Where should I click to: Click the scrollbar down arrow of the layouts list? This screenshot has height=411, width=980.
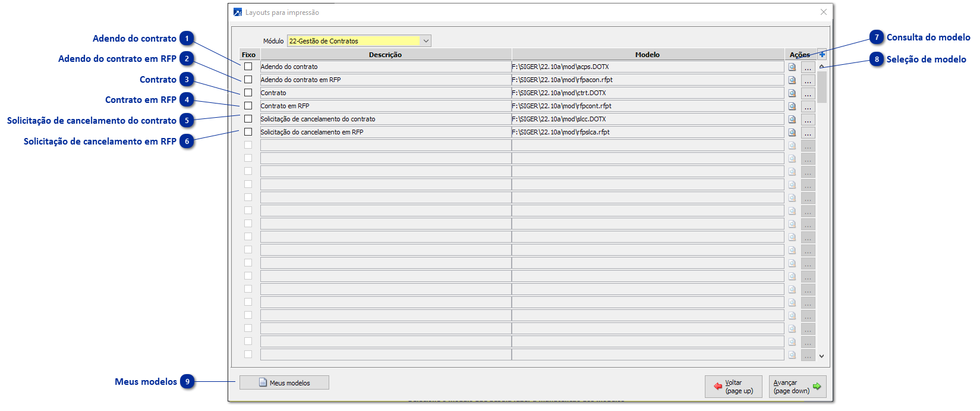click(822, 356)
